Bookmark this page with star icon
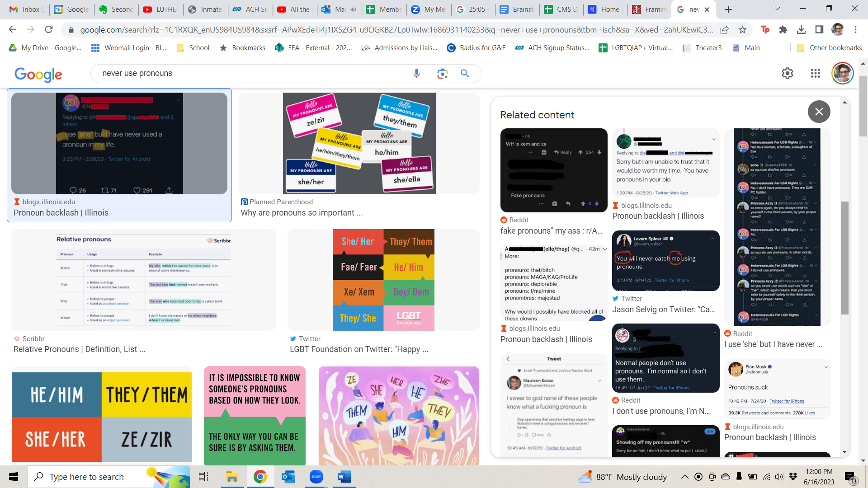This screenshot has height=488, width=868. click(x=742, y=30)
